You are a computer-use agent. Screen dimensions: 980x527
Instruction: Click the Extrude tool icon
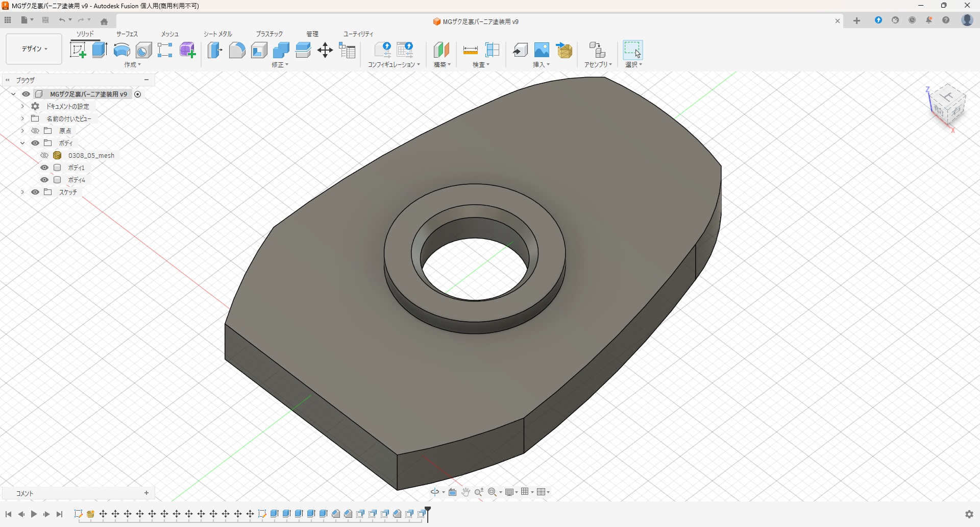click(x=100, y=50)
